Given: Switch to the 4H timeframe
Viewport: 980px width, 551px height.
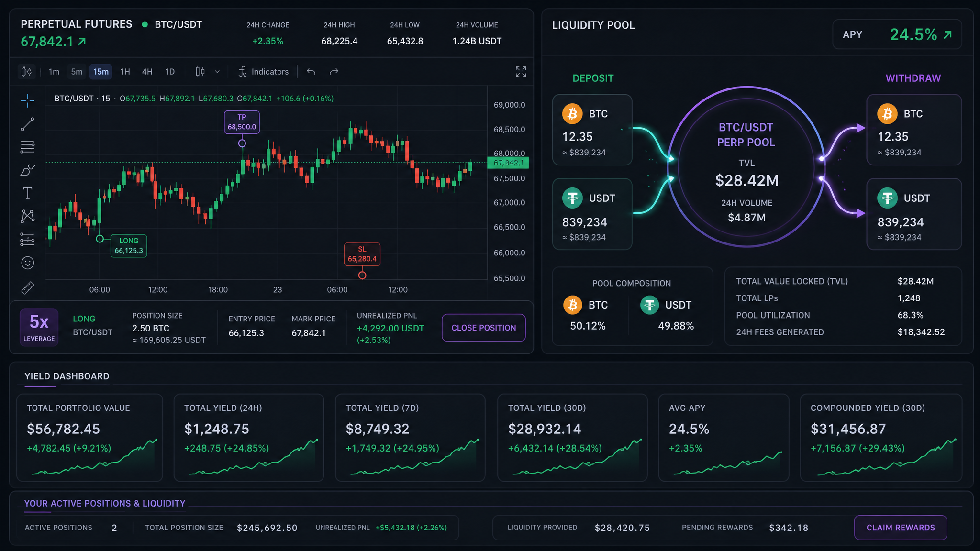Looking at the screenshot, I should [x=147, y=72].
